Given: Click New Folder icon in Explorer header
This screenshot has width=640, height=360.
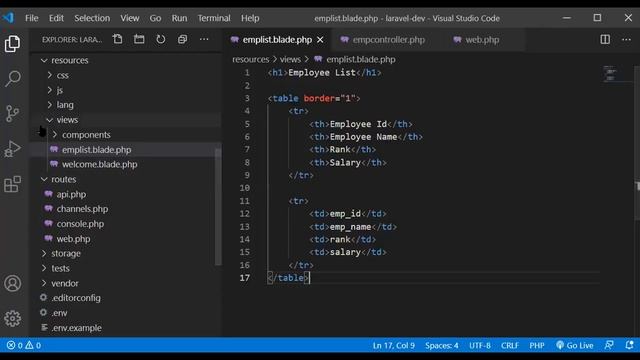Looking at the screenshot, I should point(139,39).
